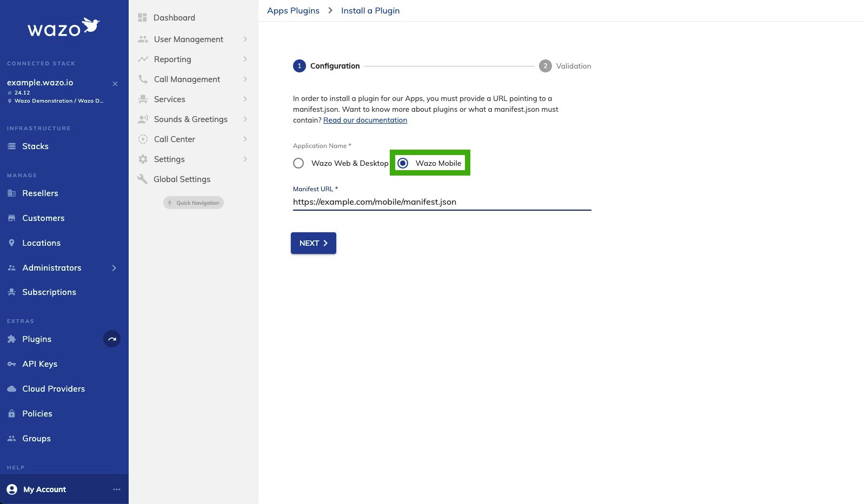
Task: Click the Manifest URL input field
Action: [x=442, y=202]
